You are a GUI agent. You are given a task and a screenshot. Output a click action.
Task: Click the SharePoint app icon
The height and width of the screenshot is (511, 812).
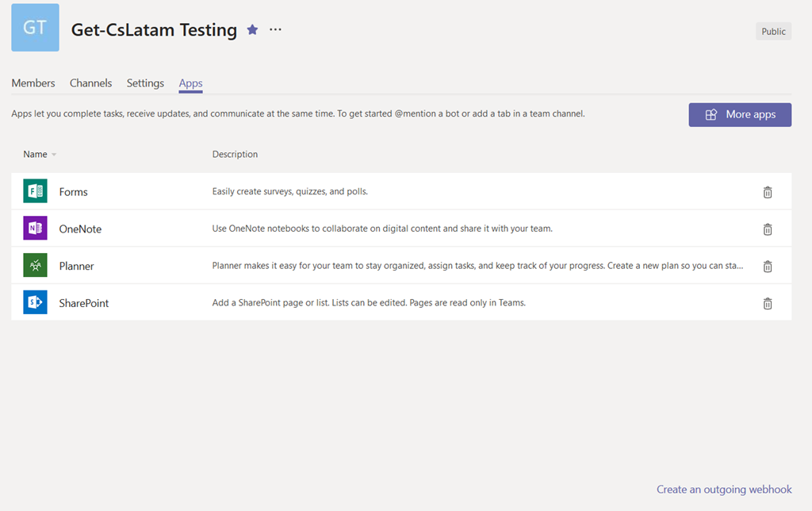(35, 302)
